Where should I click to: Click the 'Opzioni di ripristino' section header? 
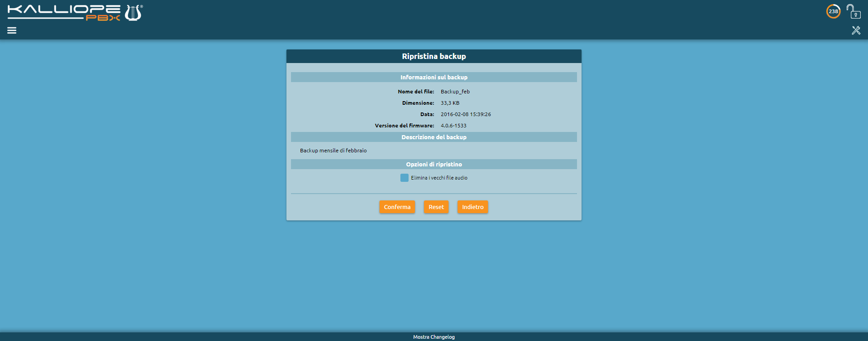(434, 164)
